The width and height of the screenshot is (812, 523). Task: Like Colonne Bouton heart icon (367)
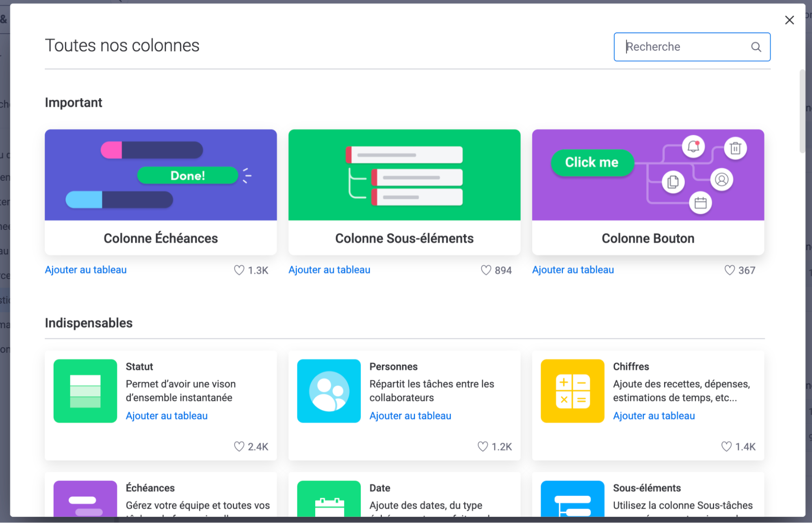coord(730,270)
